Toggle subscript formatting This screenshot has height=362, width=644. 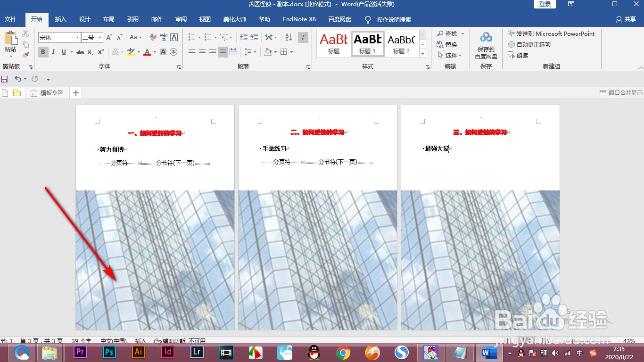pyautogui.click(x=90, y=52)
